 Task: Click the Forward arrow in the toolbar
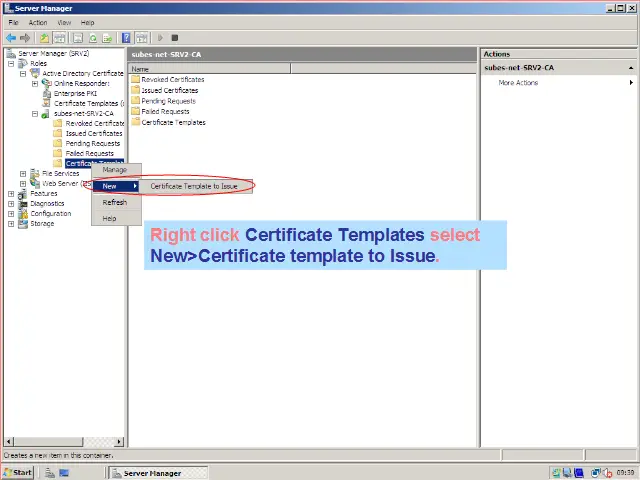click(x=23, y=38)
